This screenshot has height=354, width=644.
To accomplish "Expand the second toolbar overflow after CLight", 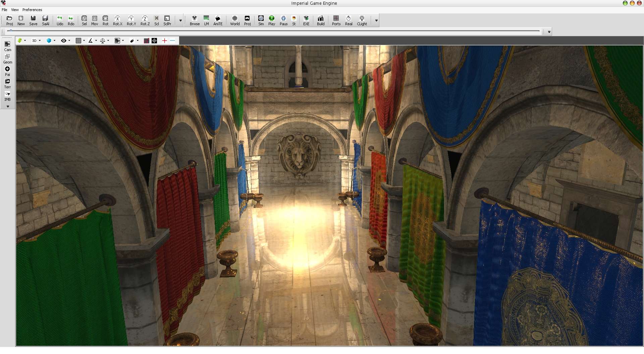I will [376, 20].
